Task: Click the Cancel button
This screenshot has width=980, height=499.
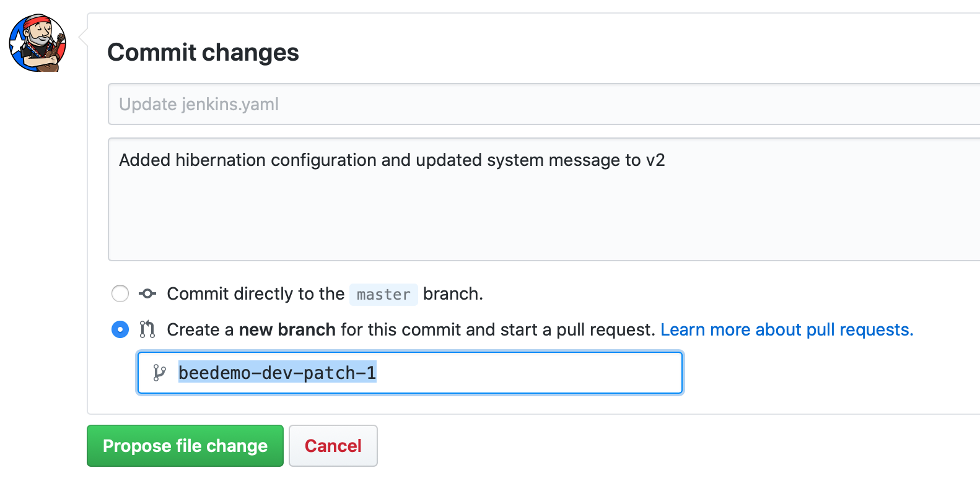Action: coord(333,446)
